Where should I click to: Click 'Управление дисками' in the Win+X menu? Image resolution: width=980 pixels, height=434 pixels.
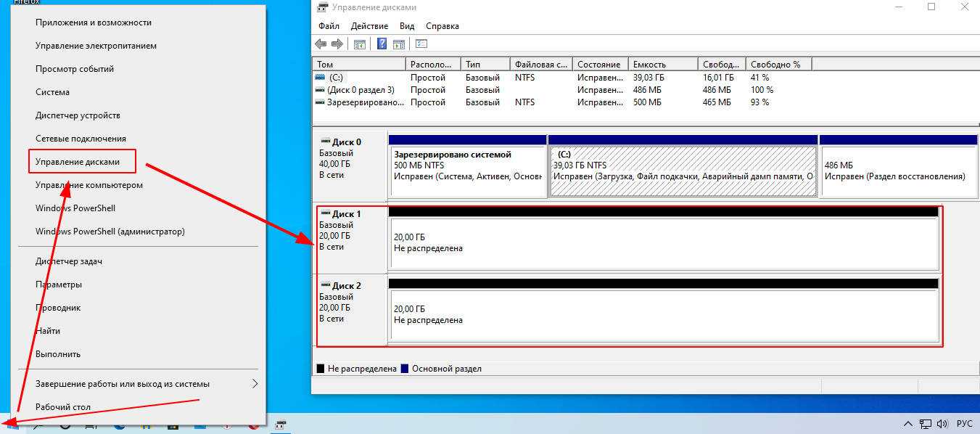coord(78,162)
